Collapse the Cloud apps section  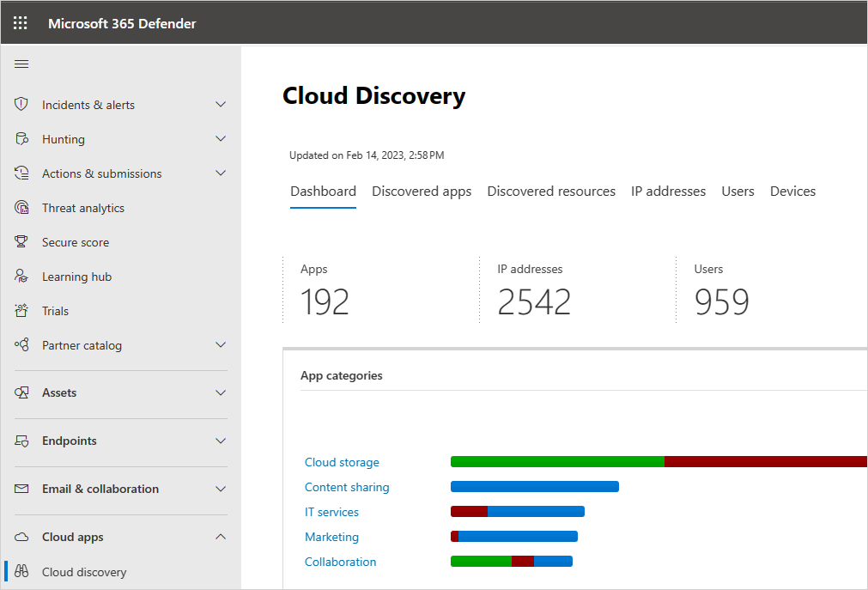tap(221, 536)
